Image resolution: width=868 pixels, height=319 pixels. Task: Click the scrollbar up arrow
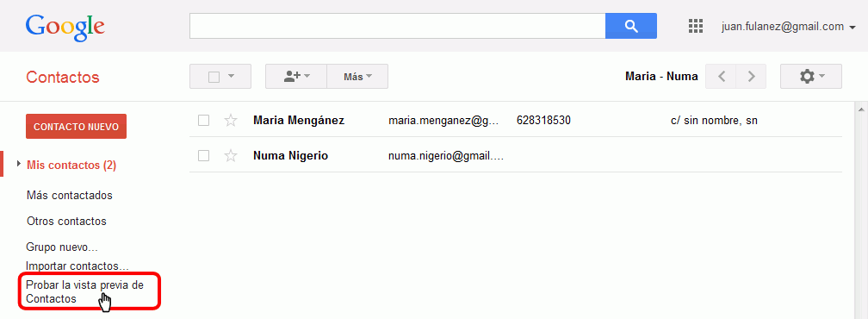coord(862,109)
